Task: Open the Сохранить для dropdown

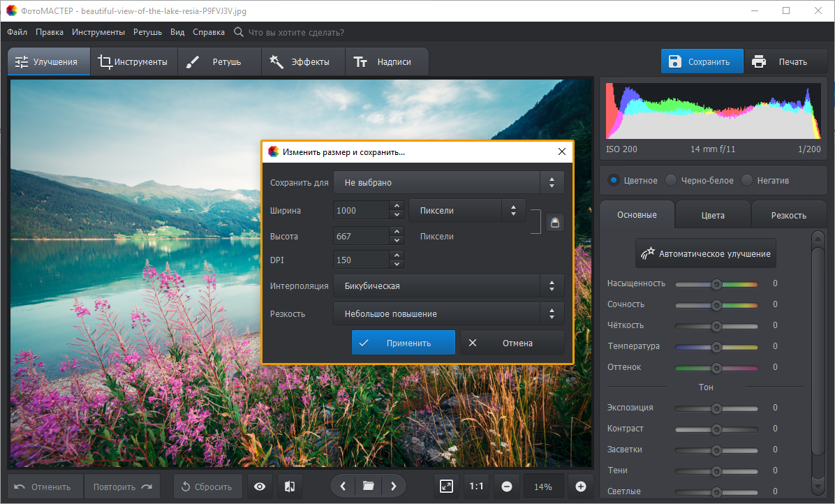Action: (x=448, y=183)
